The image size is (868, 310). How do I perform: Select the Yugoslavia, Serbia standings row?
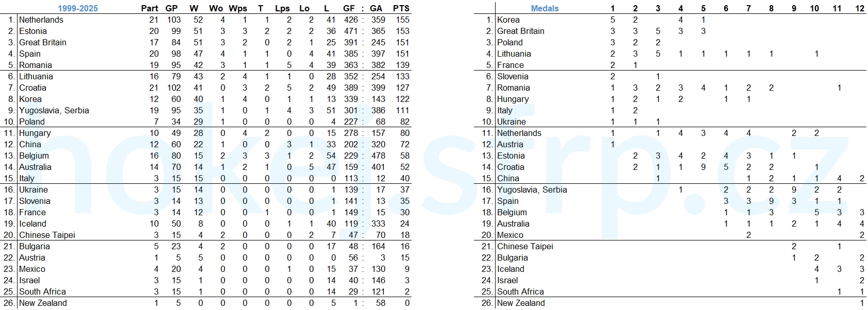[206, 110]
